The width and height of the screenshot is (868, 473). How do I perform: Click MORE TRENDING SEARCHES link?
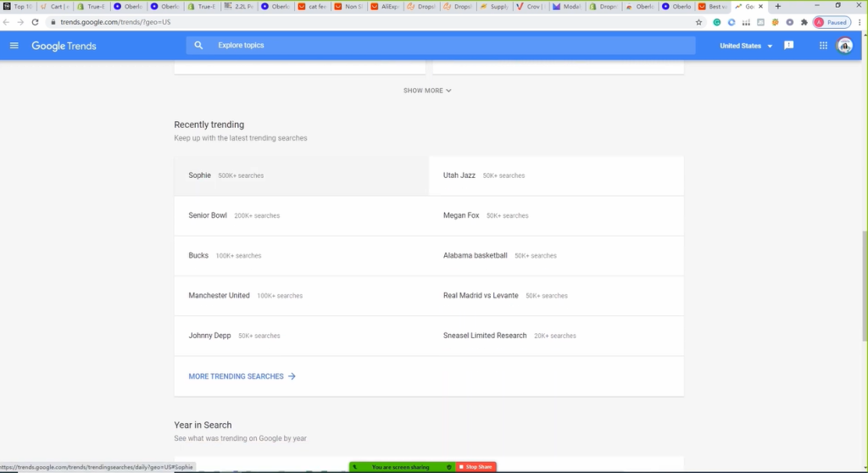pos(242,376)
